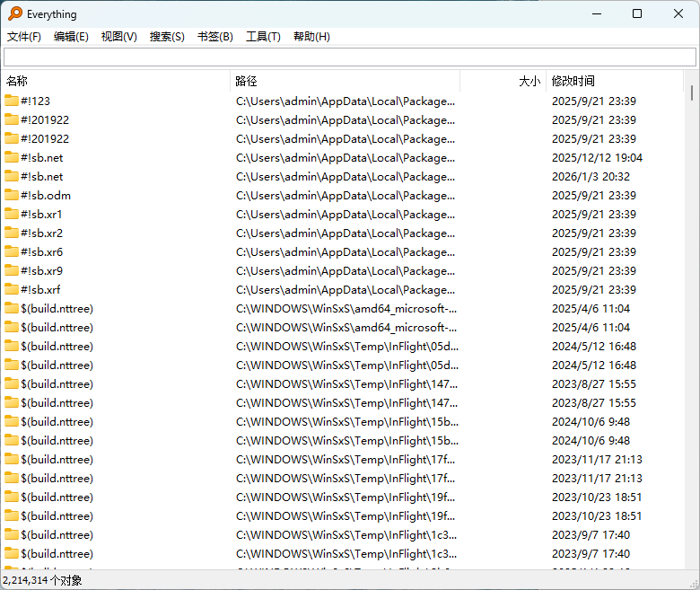Open the 书签(B) menu
700x590 pixels.
[x=215, y=37]
